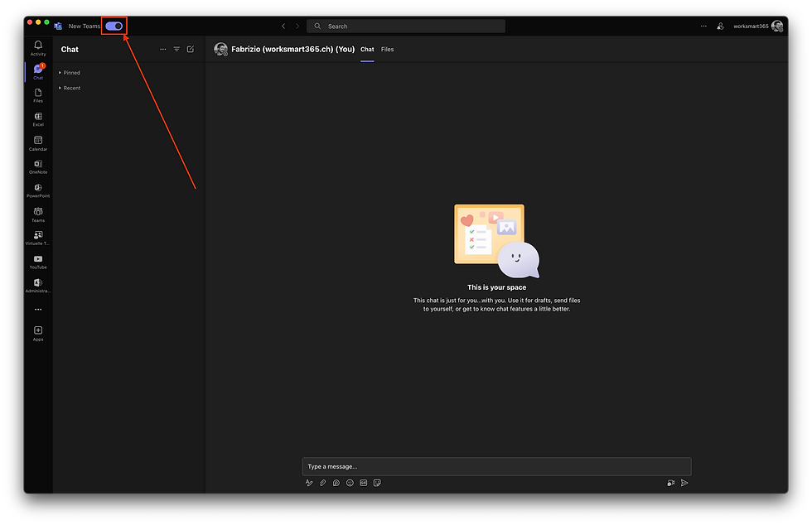Filter the chat list

pyautogui.click(x=176, y=49)
